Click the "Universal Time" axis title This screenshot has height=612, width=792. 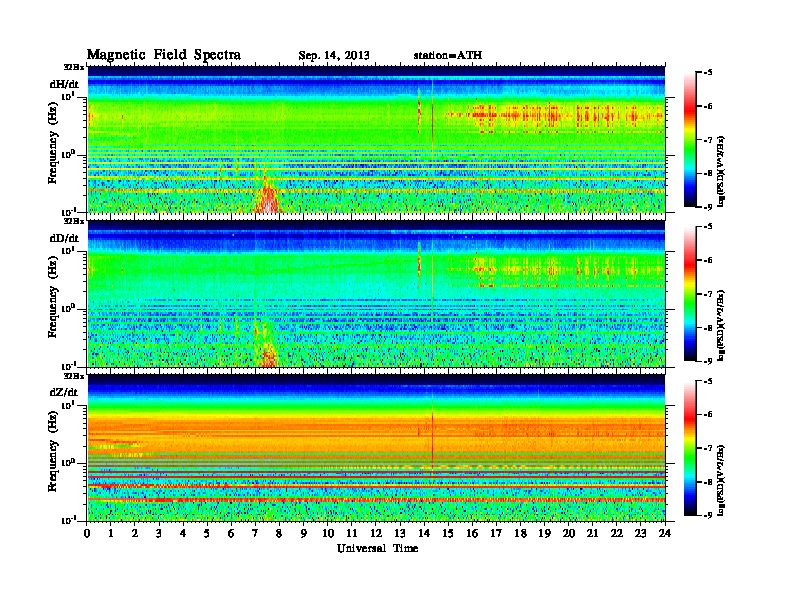[377, 548]
